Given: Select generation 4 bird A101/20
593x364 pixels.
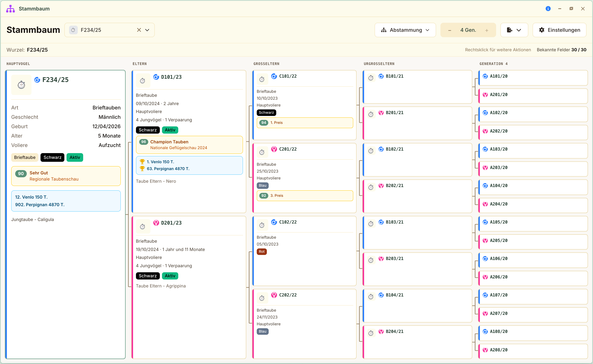Looking at the screenshot, I should click(x=533, y=78).
